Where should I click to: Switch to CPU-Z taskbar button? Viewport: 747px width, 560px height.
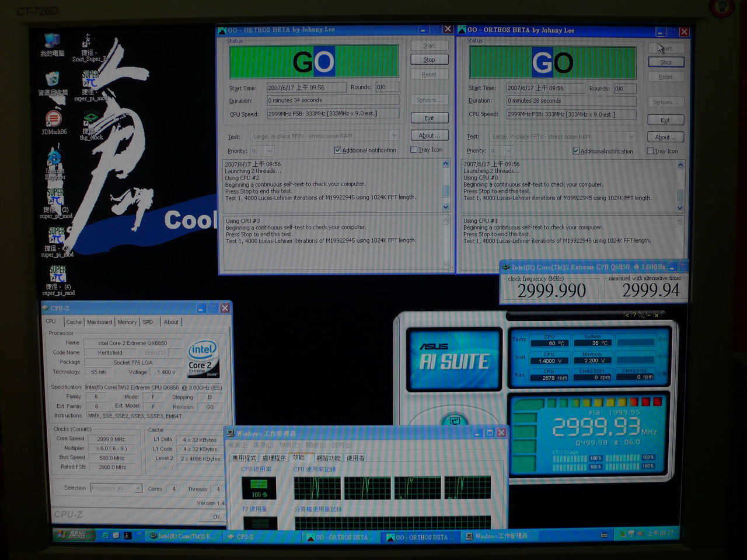(x=261, y=537)
